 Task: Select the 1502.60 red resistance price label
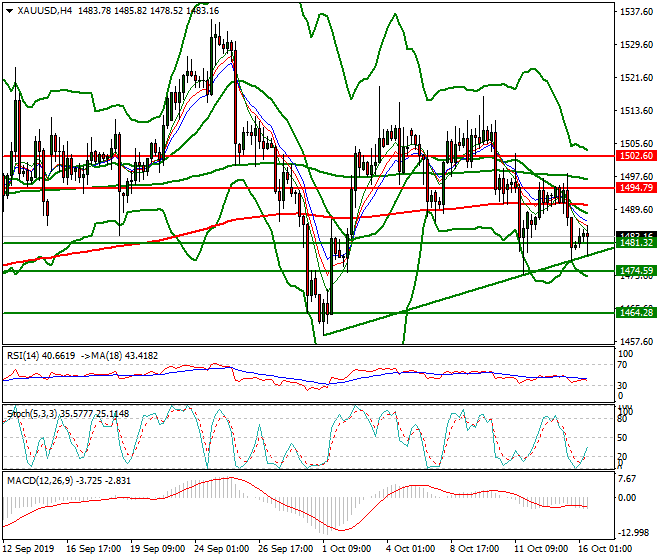click(x=636, y=156)
